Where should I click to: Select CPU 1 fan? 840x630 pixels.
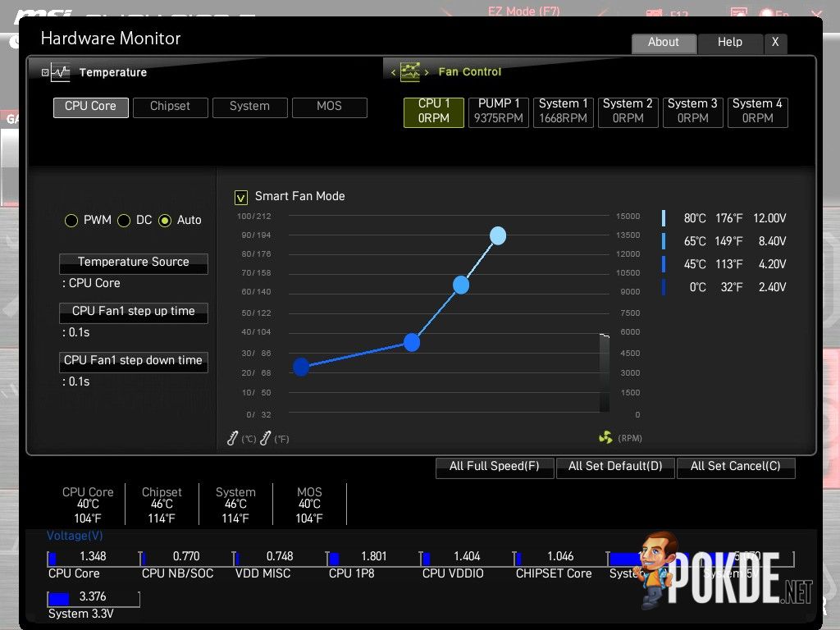point(433,112)
